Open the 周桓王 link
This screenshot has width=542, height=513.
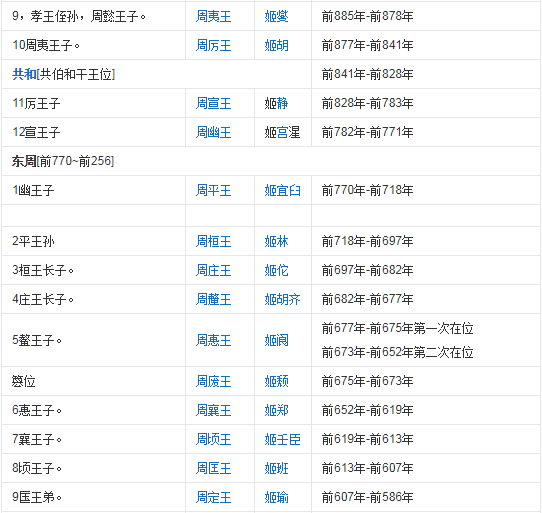click(213, 241)
